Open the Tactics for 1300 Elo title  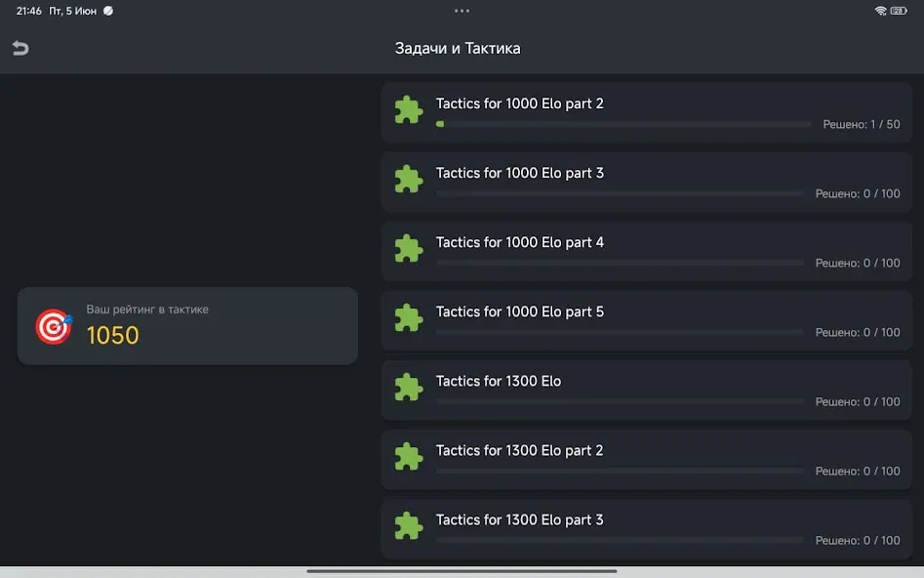pos(499,381)
